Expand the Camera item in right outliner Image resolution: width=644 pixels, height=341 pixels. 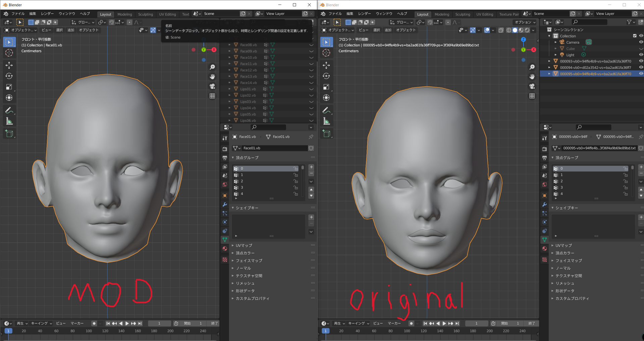tap(555, 42)
